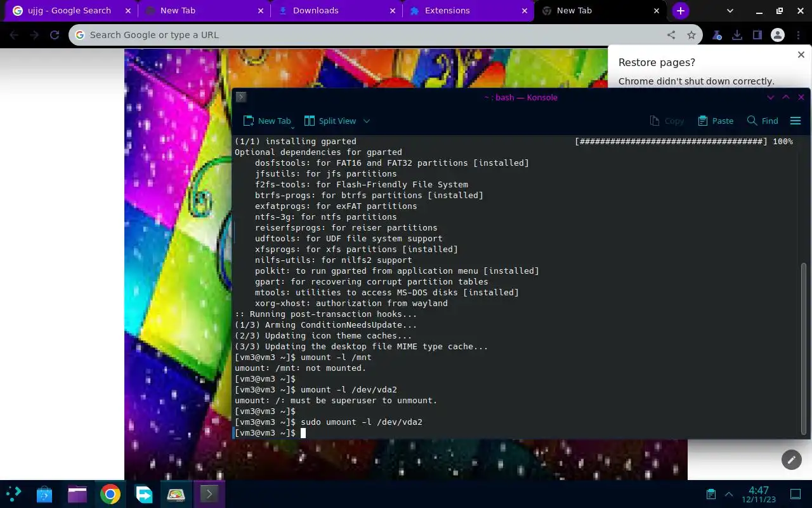Open the KDE application launcher

(14, 494)
